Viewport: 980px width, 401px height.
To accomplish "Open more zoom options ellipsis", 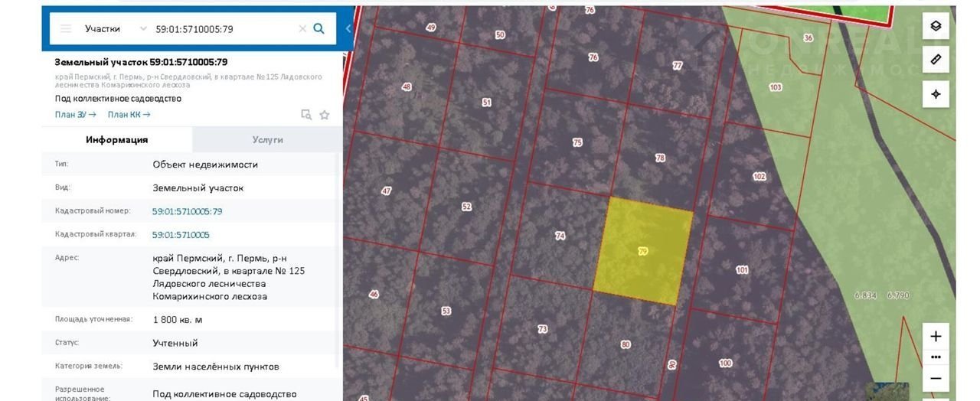I will click(x=935, y=357).
